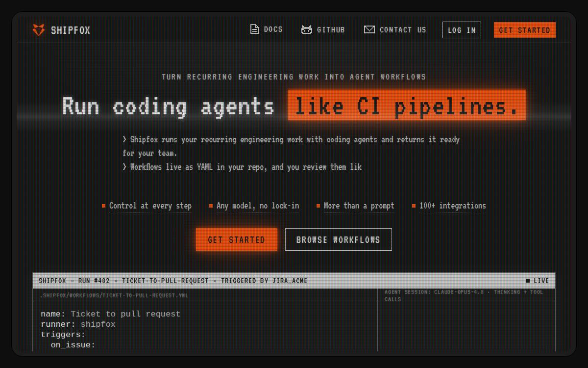Click the GitHub cat icon
The width and height of the screenshot is (588, 368).
(x=307, y=29)
